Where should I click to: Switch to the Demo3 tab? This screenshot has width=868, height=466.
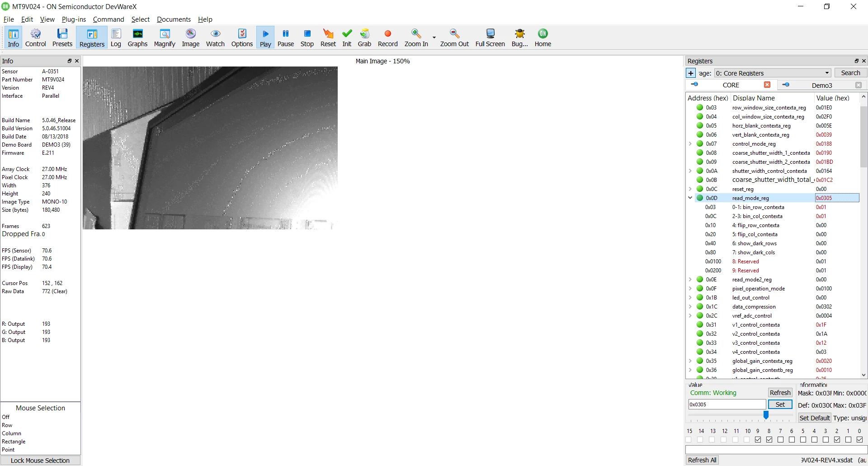tap(821, 85)
